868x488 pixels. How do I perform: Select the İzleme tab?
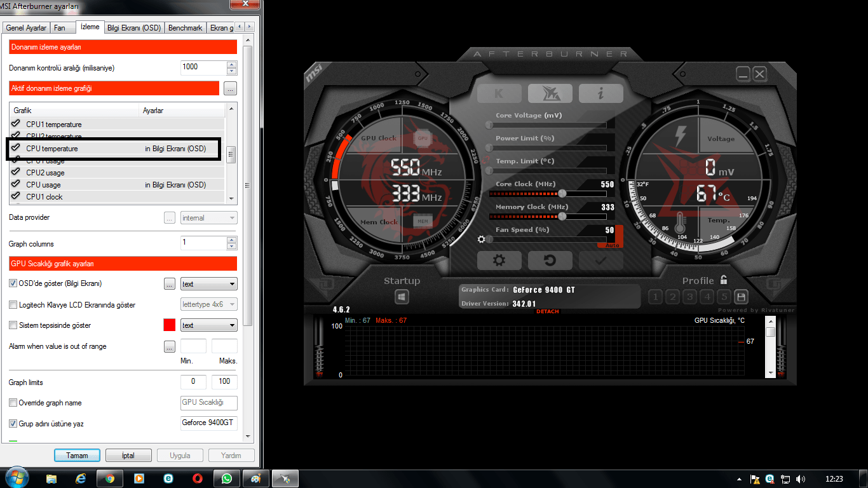pos(90,27)
